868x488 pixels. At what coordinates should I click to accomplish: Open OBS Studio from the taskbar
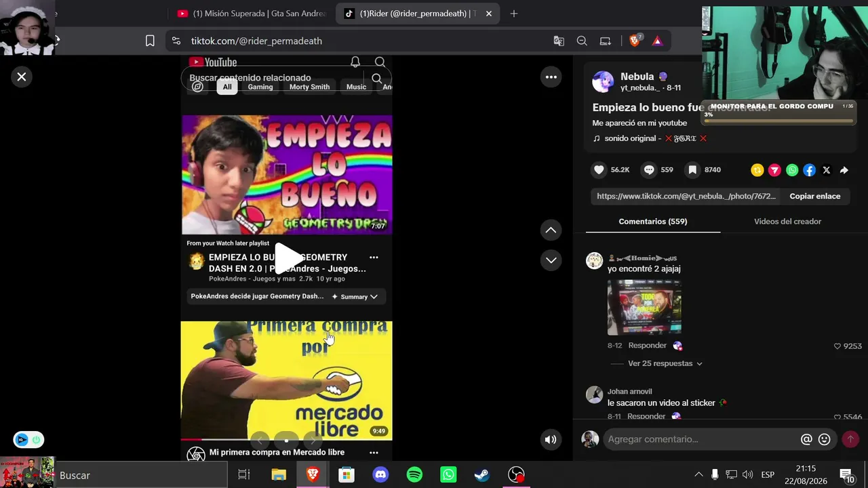tap(517, 475)
